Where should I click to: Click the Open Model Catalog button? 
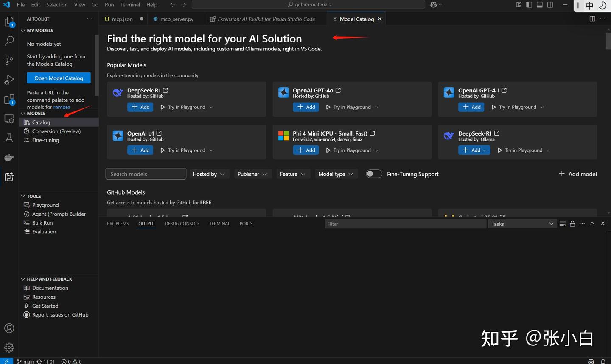pyautogui.click(x=59, y=78)
